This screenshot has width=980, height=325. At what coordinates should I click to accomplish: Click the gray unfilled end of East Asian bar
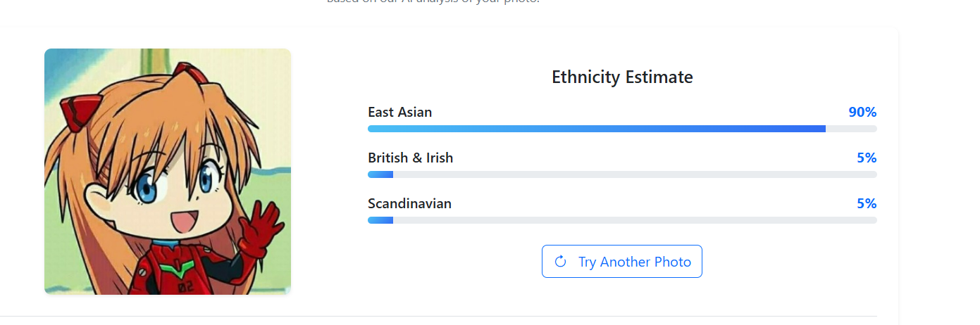[x=851, y=129]
